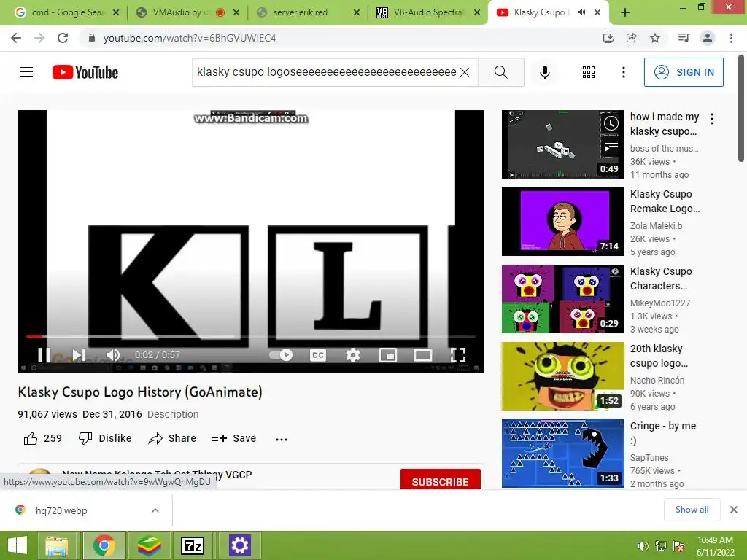
Task: Reload the page
Action: [x=63, y=38]
